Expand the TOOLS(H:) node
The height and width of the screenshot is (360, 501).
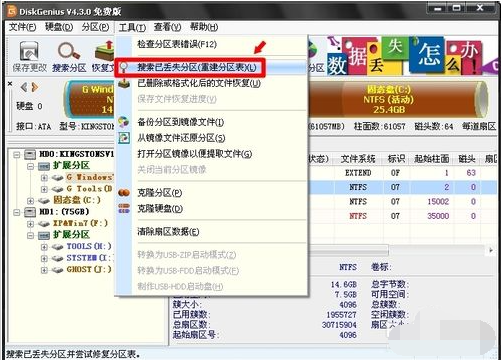pyautogui.click(x=44, y=247)
